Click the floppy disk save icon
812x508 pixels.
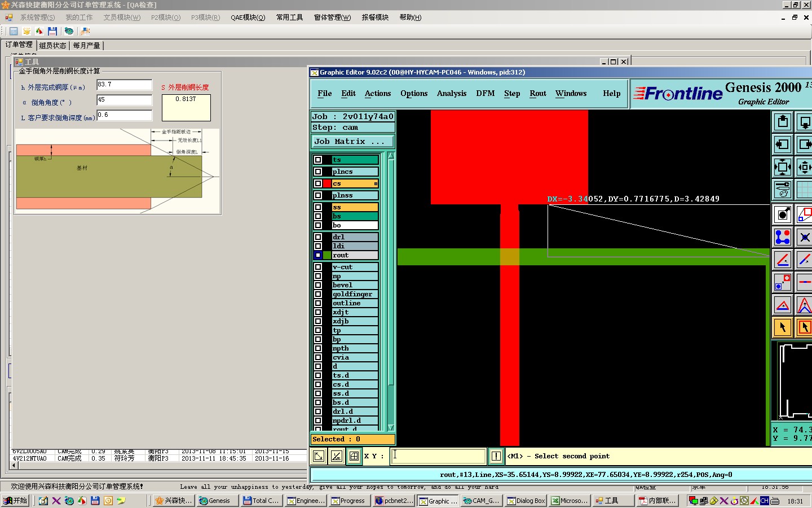coord(52,31)
